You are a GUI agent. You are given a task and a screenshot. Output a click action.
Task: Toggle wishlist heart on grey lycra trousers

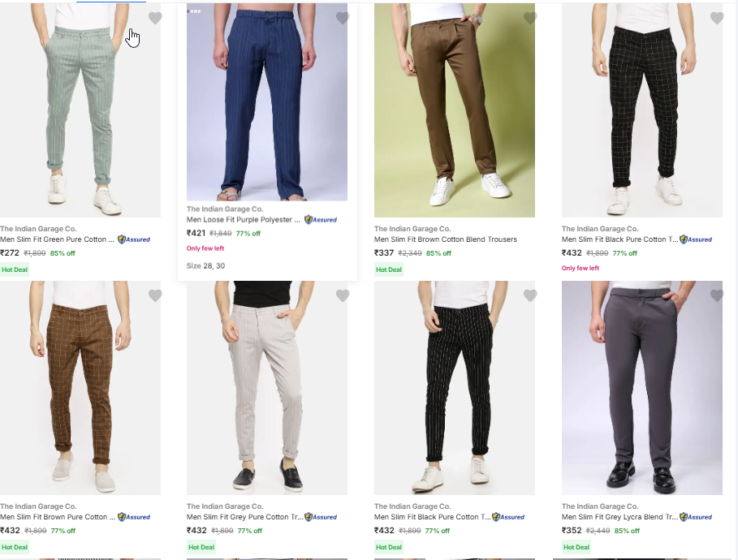tap(717, 295)
